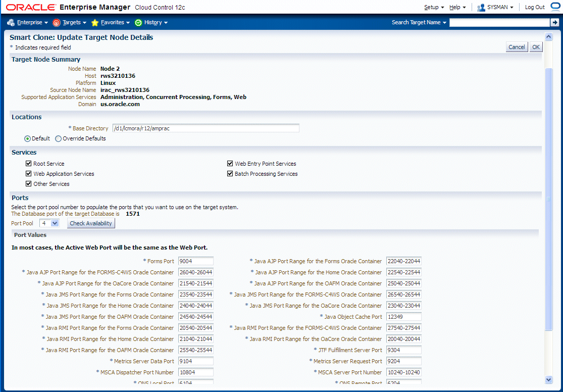The height and width of the screenshot is (392, 563).
Task: Click Java RMI FORMS-C4WS Container port field
Action: [403, 328]
